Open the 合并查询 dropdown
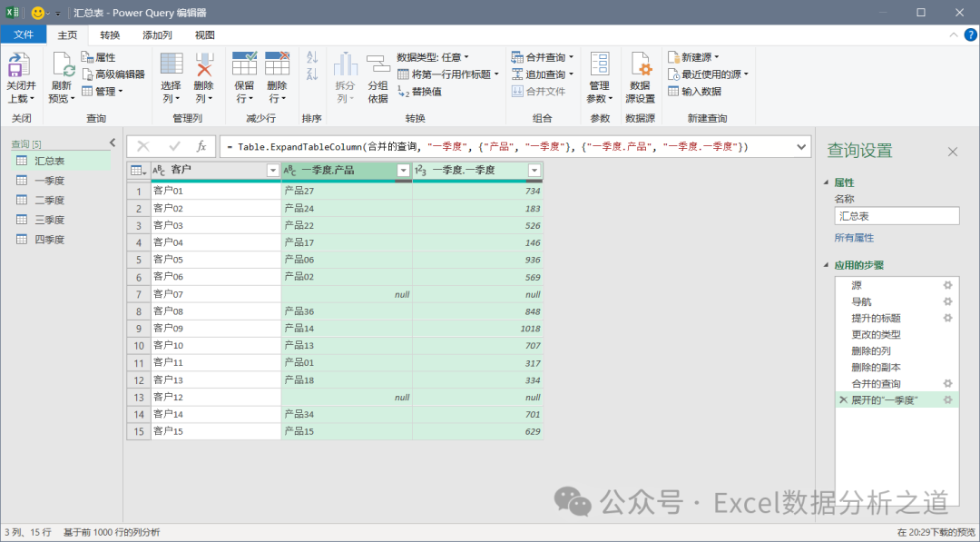Screen dimensions: 980x542 (543, 57)
